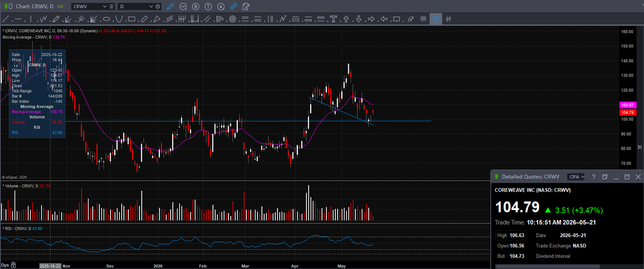Select the rectangle drawing tool
The image size is (644, 269).
[x=131, y=19]
